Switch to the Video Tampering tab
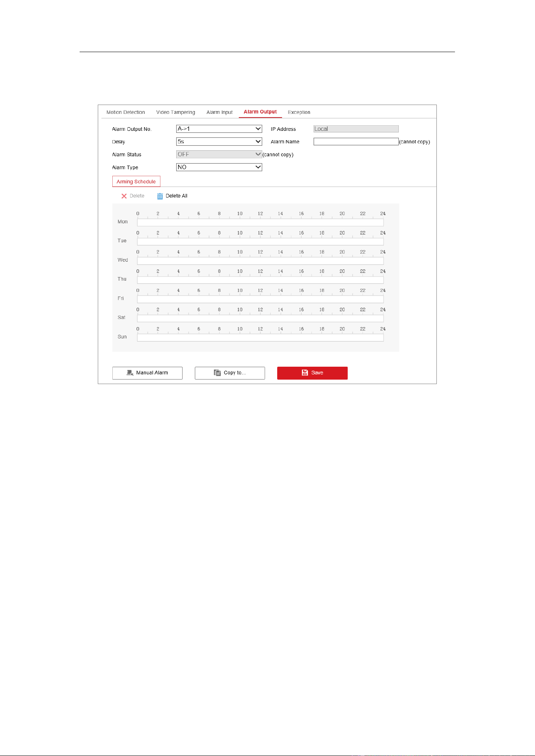This screenshot has width=535, height=756. tap(176, 112)
